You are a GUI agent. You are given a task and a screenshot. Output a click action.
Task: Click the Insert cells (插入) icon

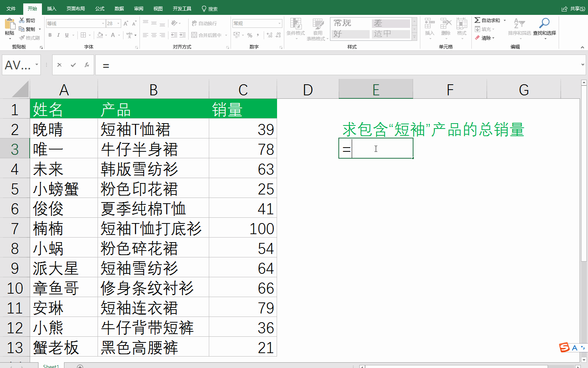tap(429, 24)
